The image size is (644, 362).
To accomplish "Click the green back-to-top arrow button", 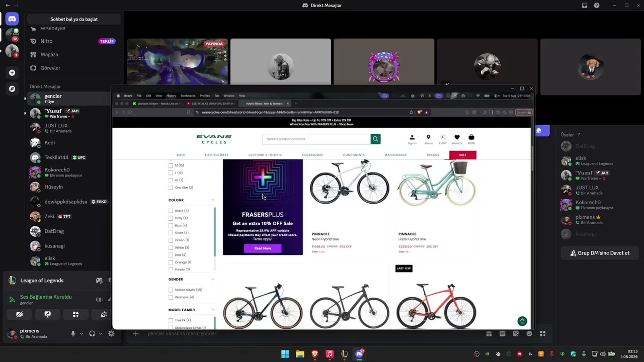I will coord(522,321).
